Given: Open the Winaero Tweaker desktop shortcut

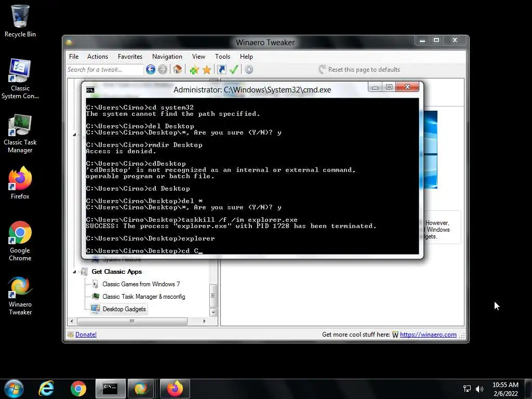Looking at the screenshot, I should [20, 296].
